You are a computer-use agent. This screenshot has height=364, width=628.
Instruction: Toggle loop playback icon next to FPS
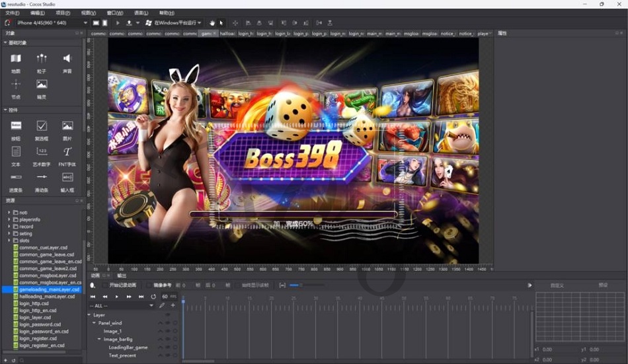(x=153, y=297)
